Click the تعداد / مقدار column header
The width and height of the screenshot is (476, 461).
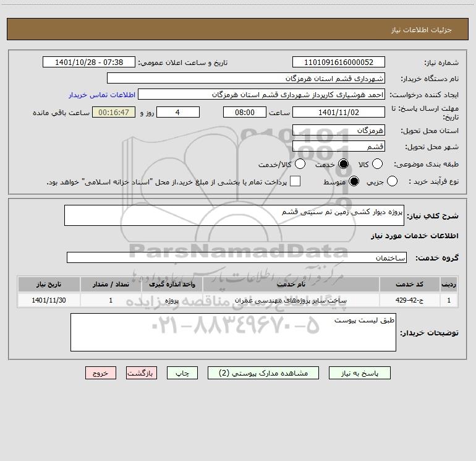tap(111, 284)
